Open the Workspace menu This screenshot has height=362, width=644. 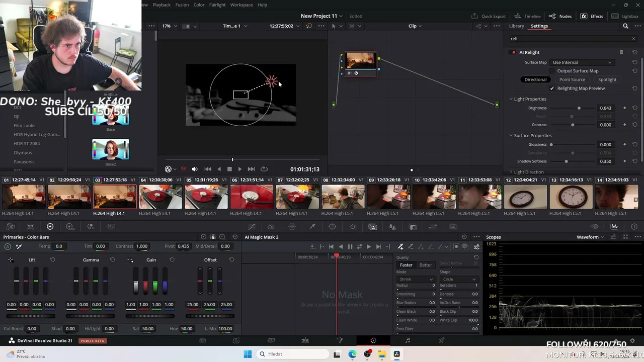(x=242, y=5)
